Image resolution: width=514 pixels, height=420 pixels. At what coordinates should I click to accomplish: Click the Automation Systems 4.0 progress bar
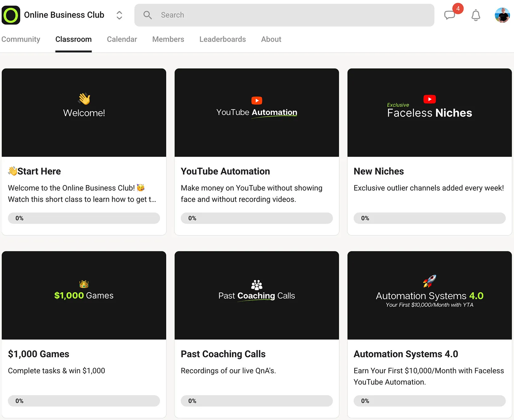pos(430,401)
